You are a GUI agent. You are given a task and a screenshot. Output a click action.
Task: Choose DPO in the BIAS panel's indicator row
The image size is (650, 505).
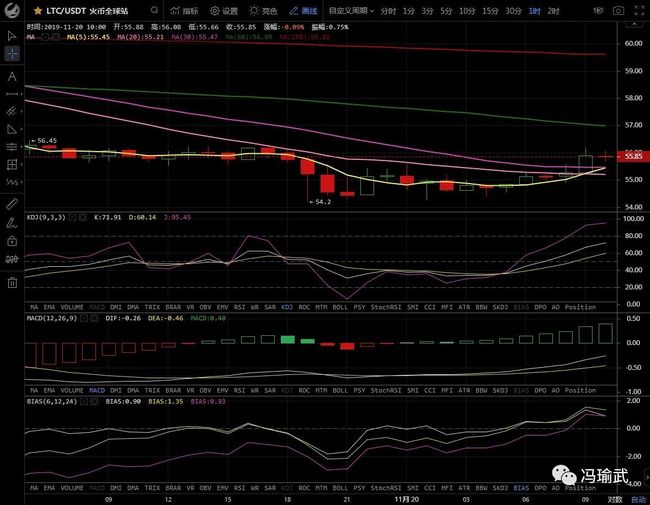[540, 488]
